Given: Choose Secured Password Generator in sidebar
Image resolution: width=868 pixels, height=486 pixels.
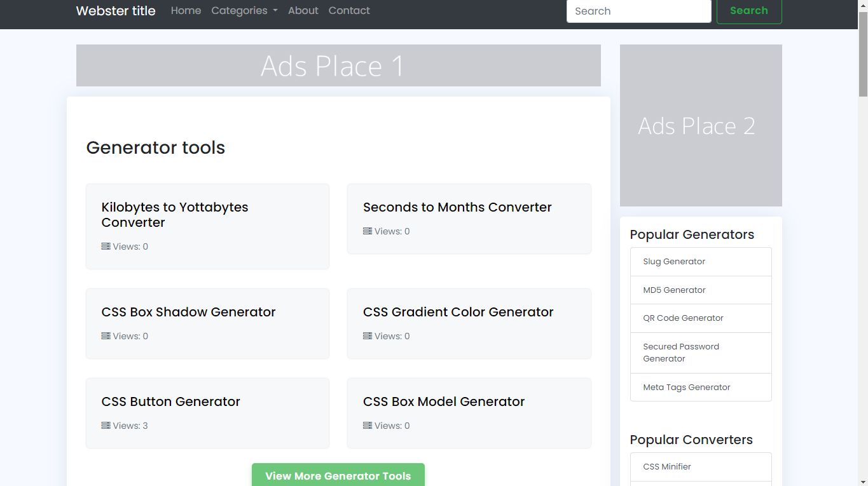Looking at the screenshot, I should tap(680, 353).
